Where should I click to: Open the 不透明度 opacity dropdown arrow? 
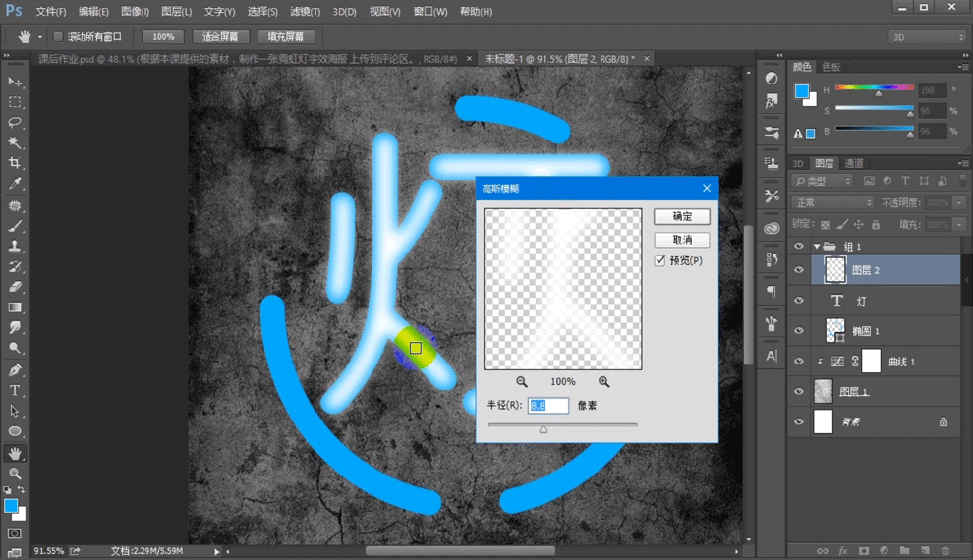click(x=959, y=202)
